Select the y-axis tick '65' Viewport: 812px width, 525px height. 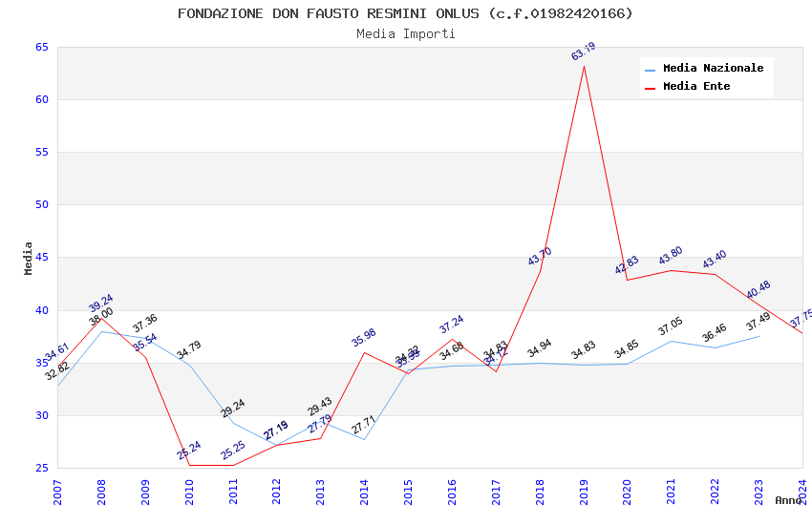click(x=42, y=47)
